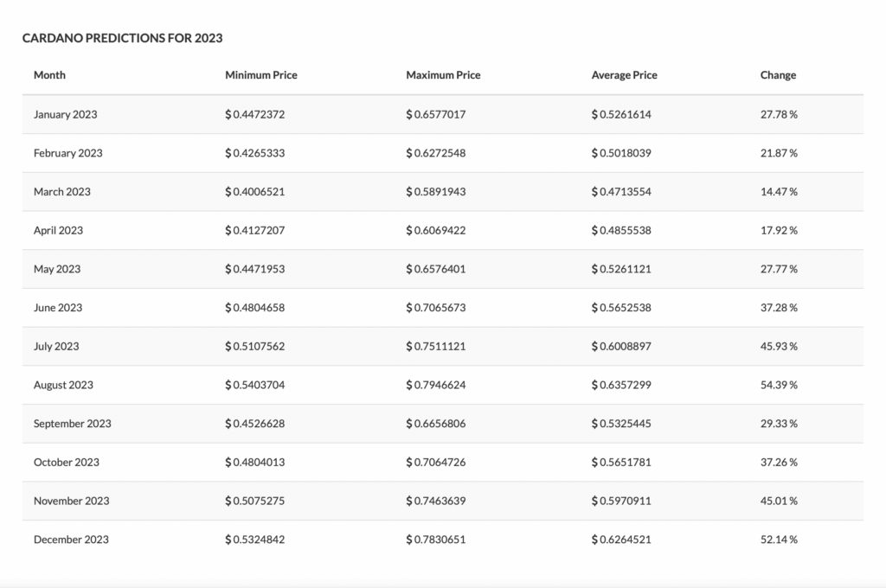Click average price $0.5325445

tap(621, 424)
